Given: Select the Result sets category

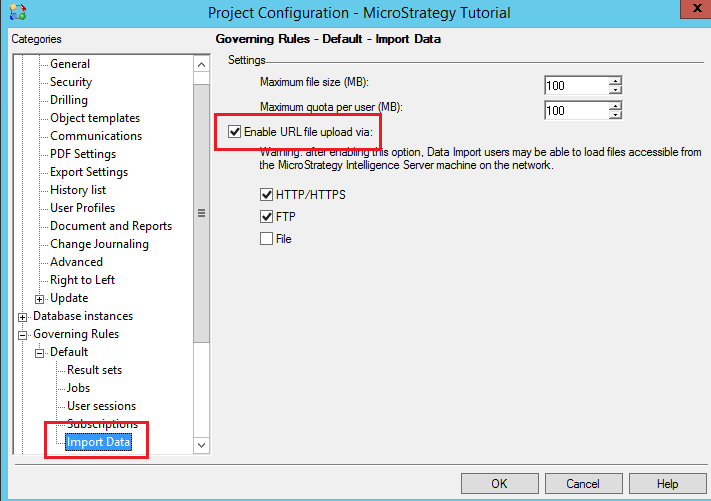Looking at the screenshot, I should tap(94, 370).
